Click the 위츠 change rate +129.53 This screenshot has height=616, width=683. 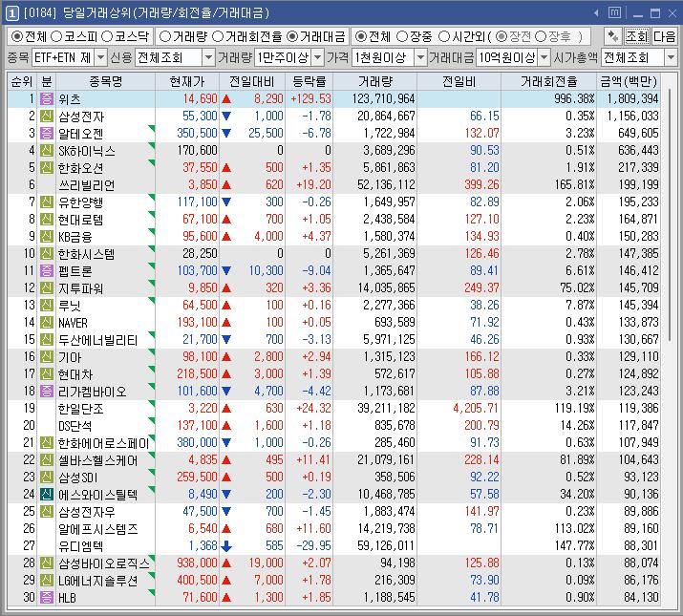tap(311, 99)
